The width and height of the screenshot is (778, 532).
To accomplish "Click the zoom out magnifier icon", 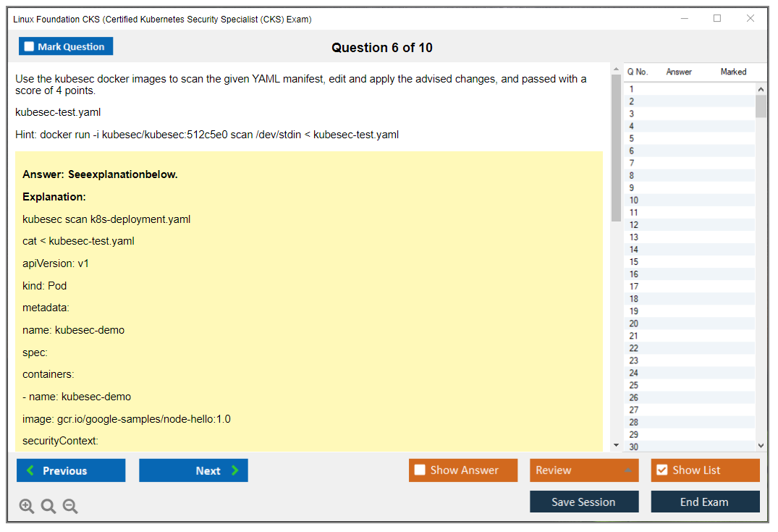I will coord(70,507).
